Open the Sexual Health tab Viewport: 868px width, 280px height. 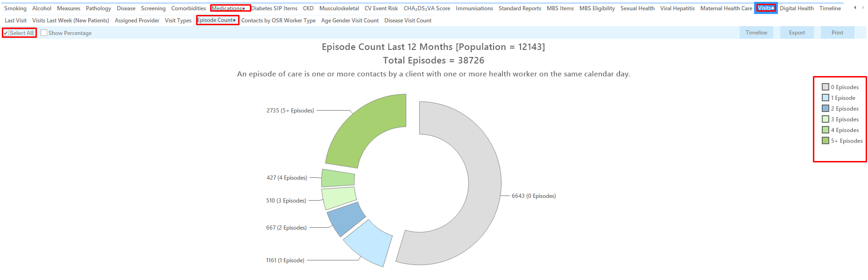(x=637, y=8)
